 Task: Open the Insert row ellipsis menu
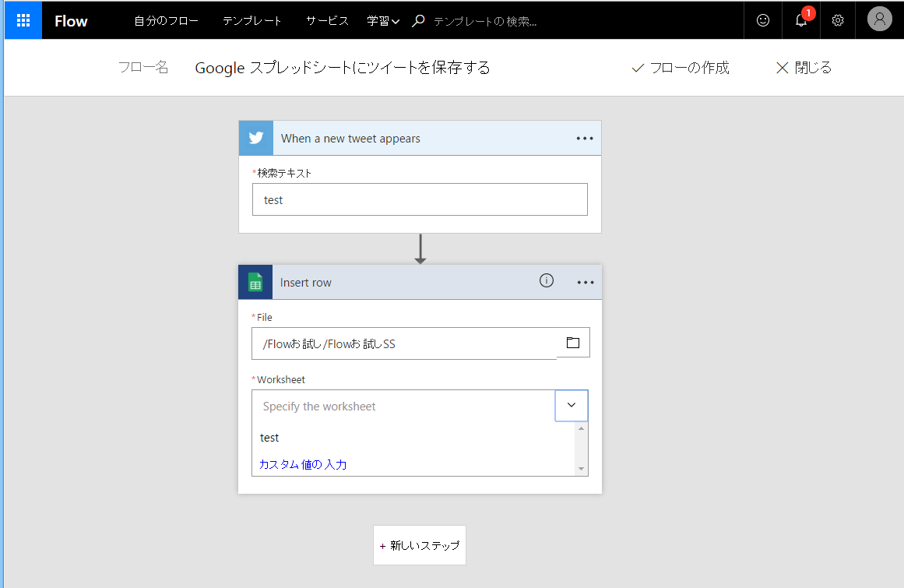click(x=586, y=283)
